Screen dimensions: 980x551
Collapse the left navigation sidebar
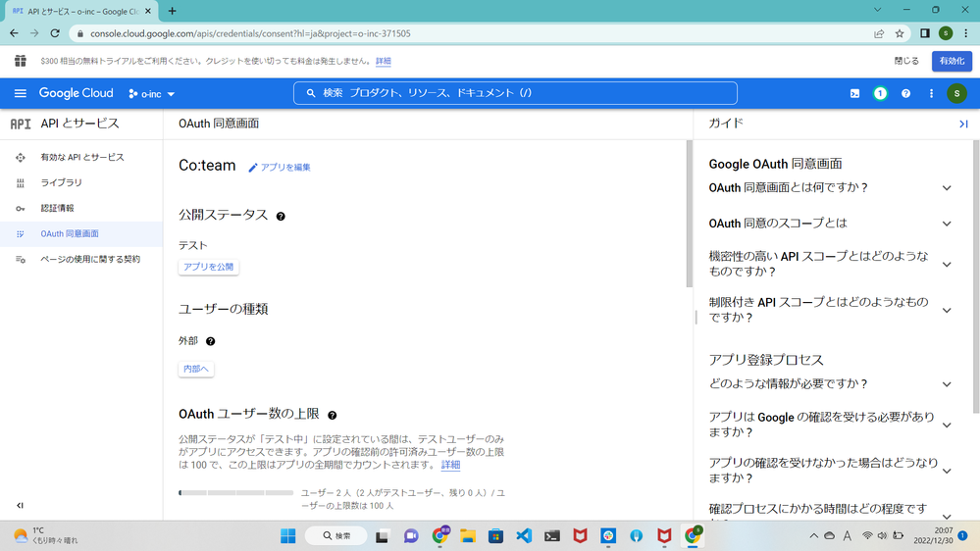tap(20, 505)
